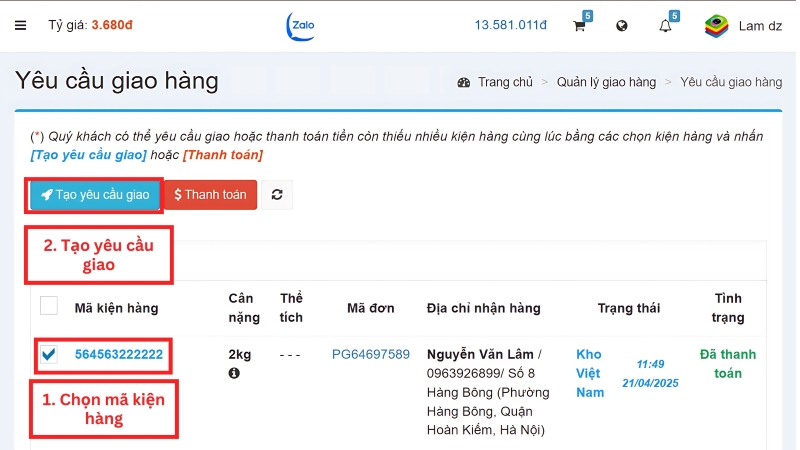
Task: Click the Cân nặng column header
Action: point(244,308)
